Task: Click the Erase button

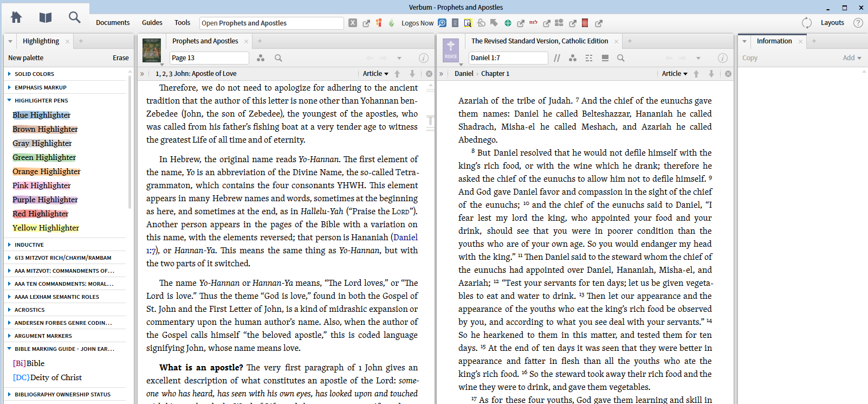Action: (121, 58)
